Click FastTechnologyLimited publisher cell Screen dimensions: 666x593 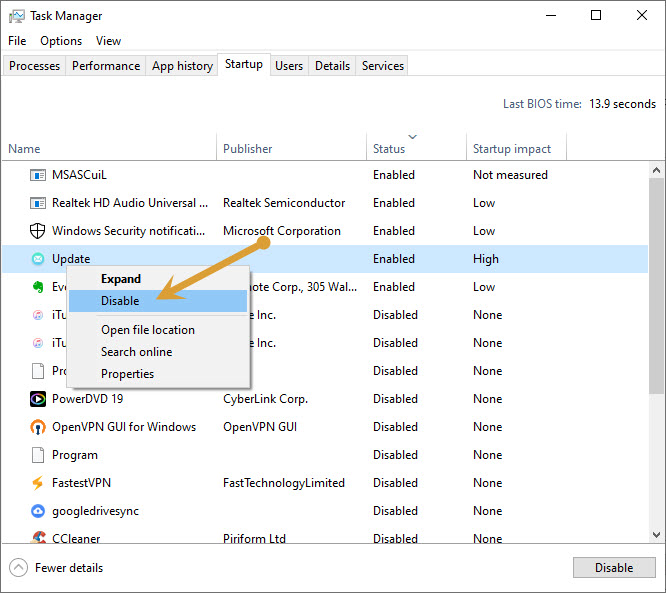284,483
